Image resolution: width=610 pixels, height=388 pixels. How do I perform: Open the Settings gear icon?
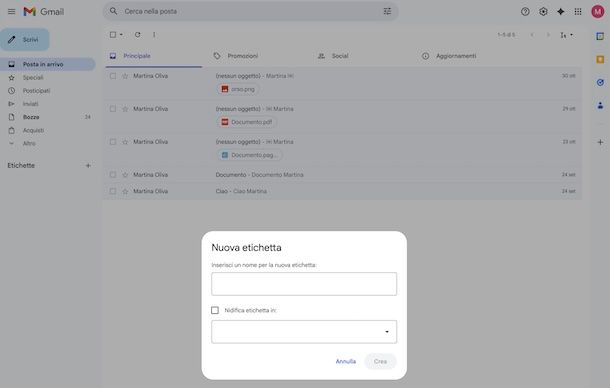(543, 12)
